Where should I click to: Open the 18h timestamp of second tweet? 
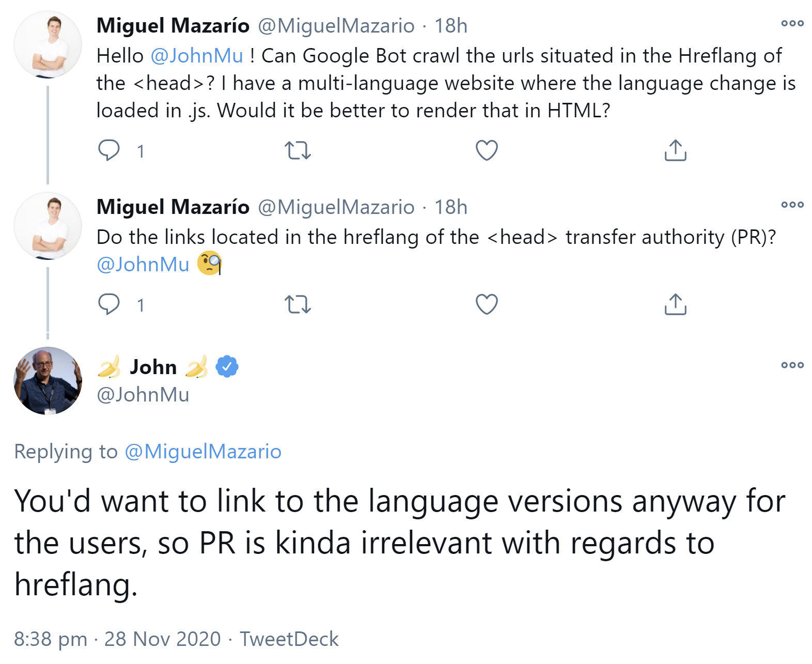450,207
